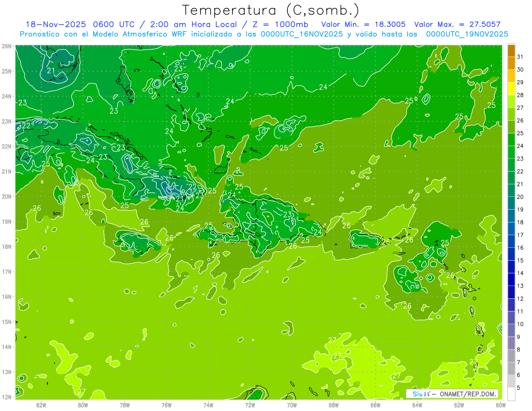Click the '62W' longitude axis label
532x411 pixels.
[459, 405]
